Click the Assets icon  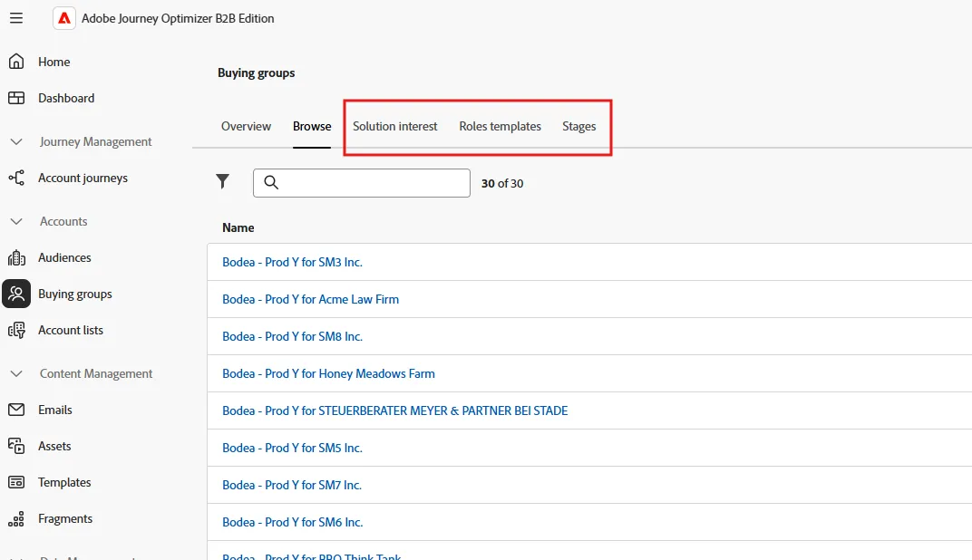tap(16, 446)
